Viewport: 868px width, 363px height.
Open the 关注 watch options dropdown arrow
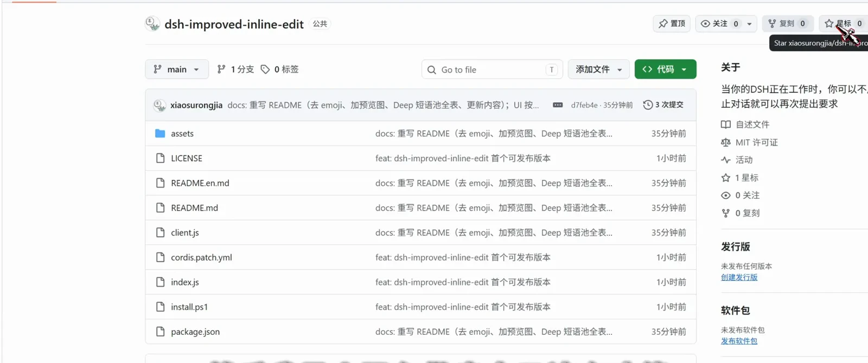click(x=750, y=23)
